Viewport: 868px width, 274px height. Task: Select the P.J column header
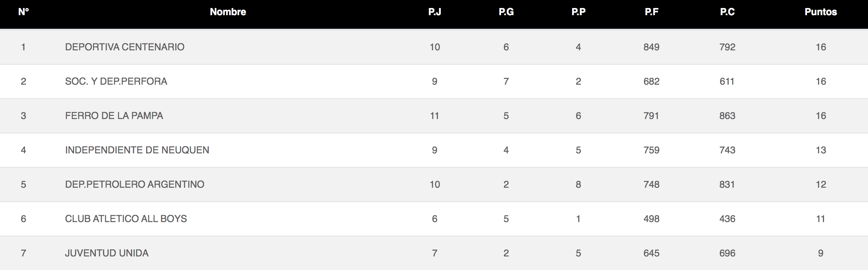click(434, 12)
